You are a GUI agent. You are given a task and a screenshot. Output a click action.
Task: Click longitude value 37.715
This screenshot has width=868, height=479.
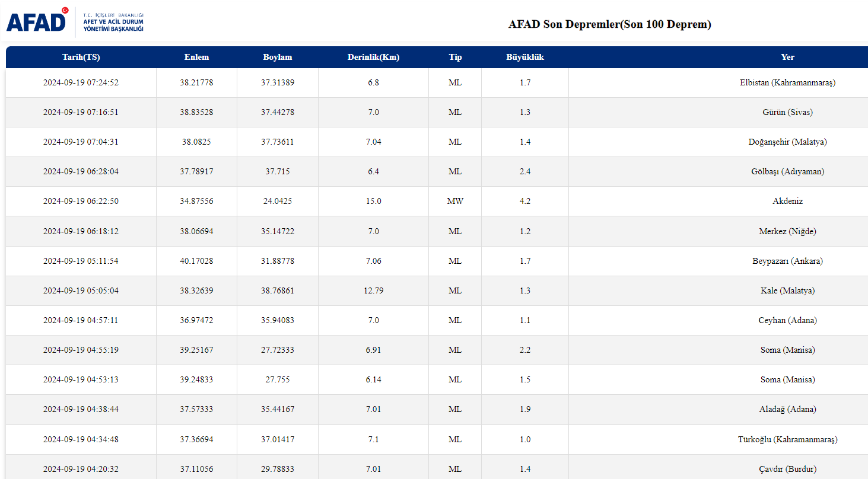pyautogui.click(x=278, y=172)
